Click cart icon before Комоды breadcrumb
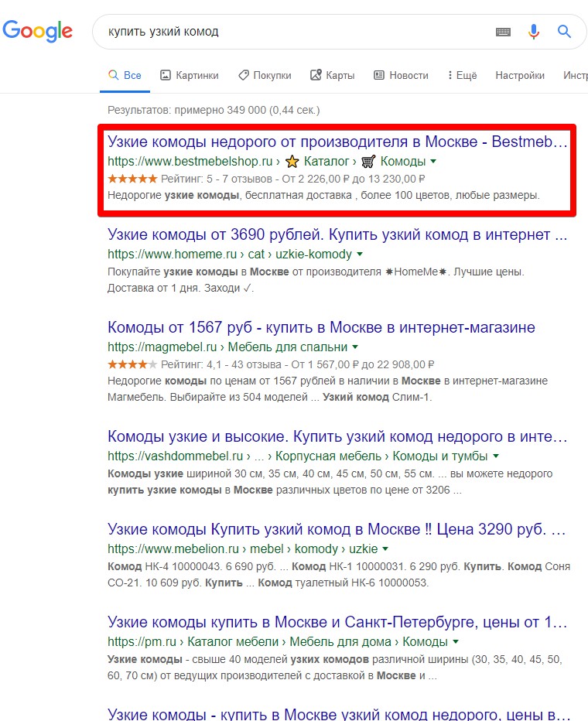 (x=367, y=162)
